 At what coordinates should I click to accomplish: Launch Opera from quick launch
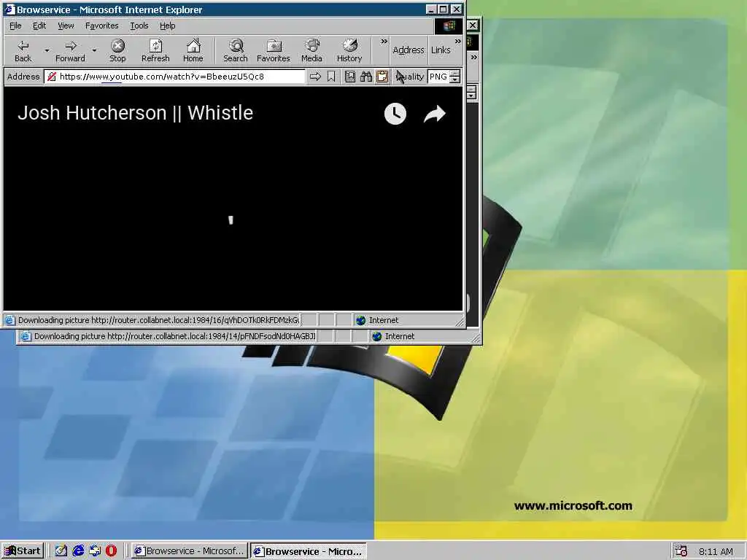pyautogui.click(x=111, y=551)
